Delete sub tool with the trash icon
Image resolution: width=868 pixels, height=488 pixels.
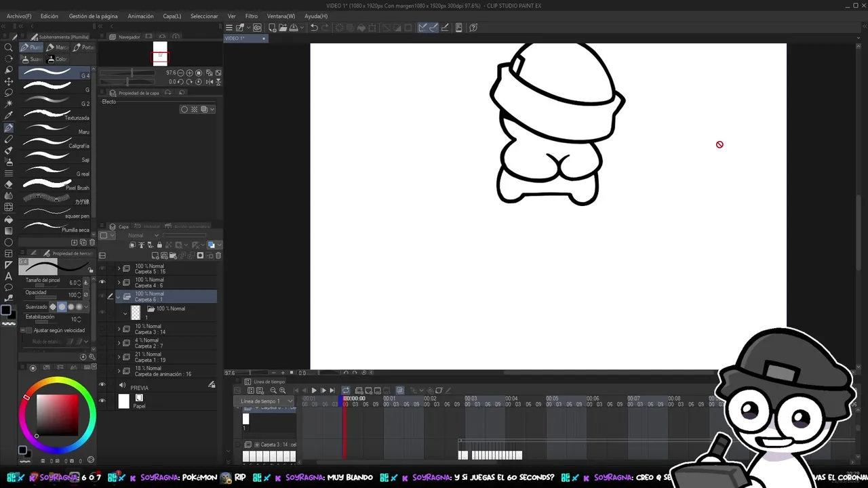(x=91, y=242)
